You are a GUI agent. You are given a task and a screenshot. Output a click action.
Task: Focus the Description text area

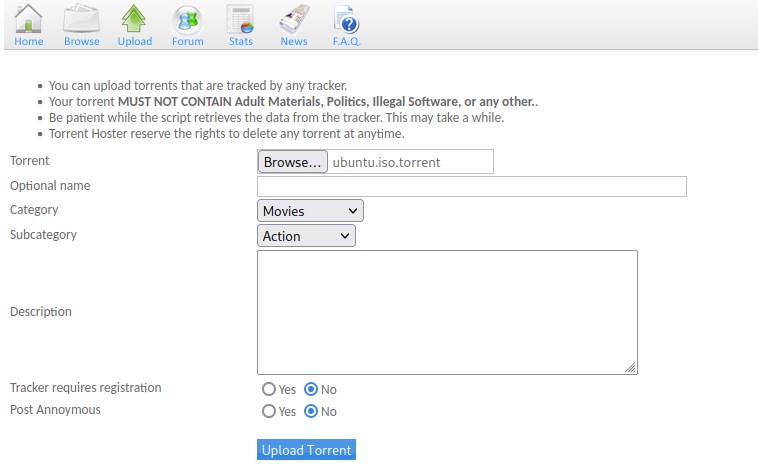click(446, 311)
